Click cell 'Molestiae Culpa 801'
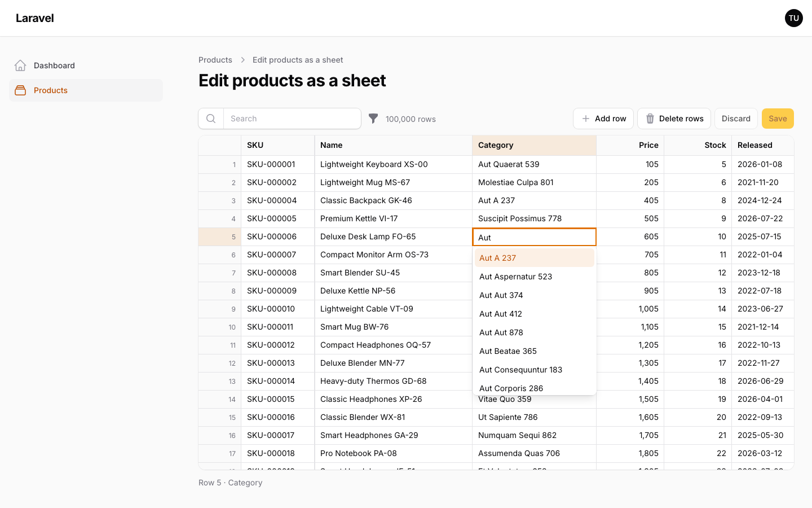Image resolution: width=812 pixels, height=508 pixels. (535, 182)
